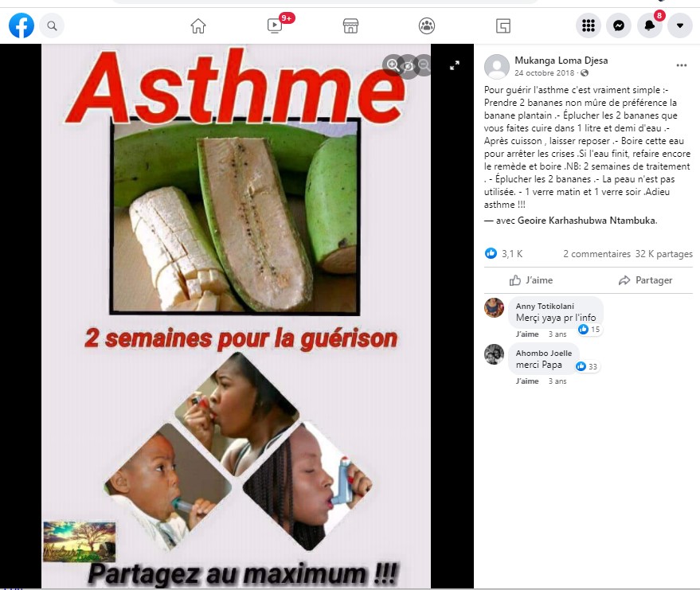Show notifications bell with 8 badge
The image size is (700, 590).
(x=650, y=26)
